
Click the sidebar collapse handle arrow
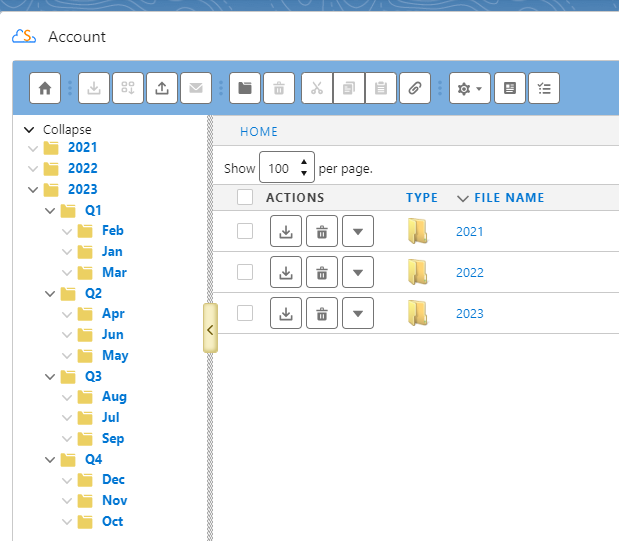(210, 329)
